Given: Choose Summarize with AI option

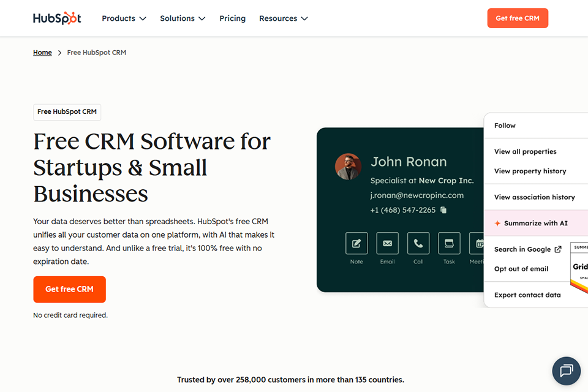Looking at the screenshot, I should 537,223.
